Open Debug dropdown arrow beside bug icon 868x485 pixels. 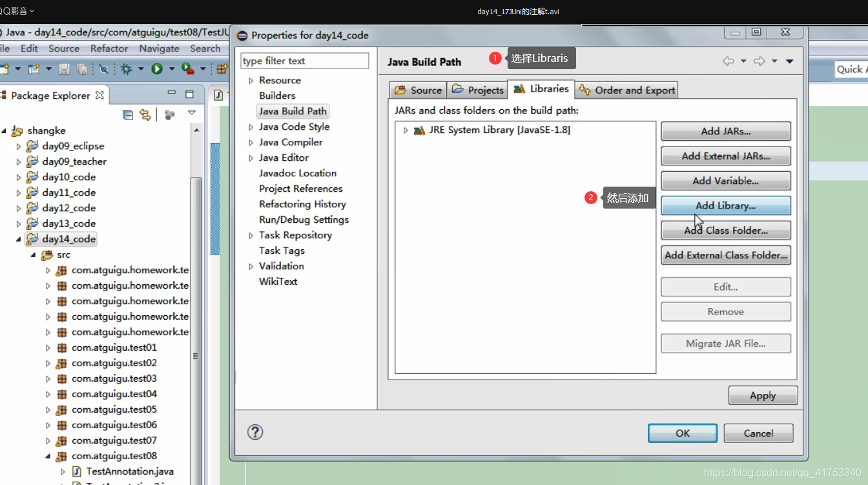pos(141,68)
